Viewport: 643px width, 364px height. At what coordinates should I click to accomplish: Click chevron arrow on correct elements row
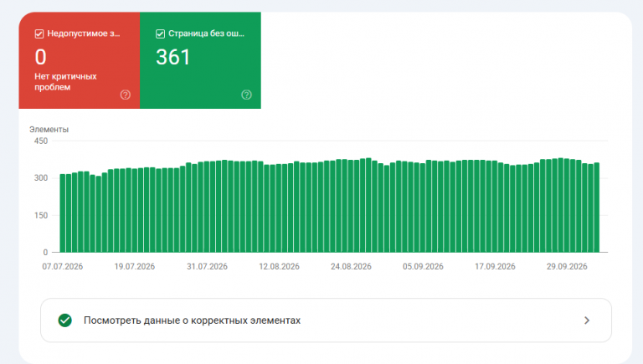click(587, 320)
